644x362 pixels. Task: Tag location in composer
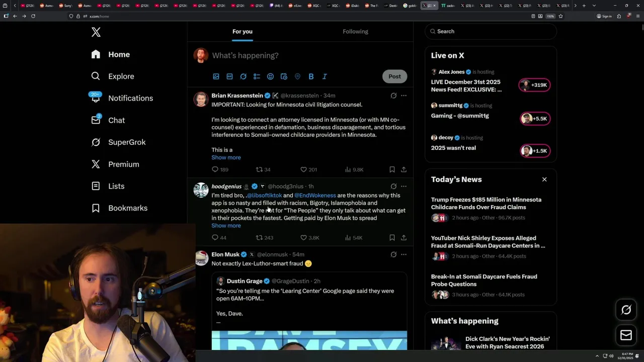[297, 76]
